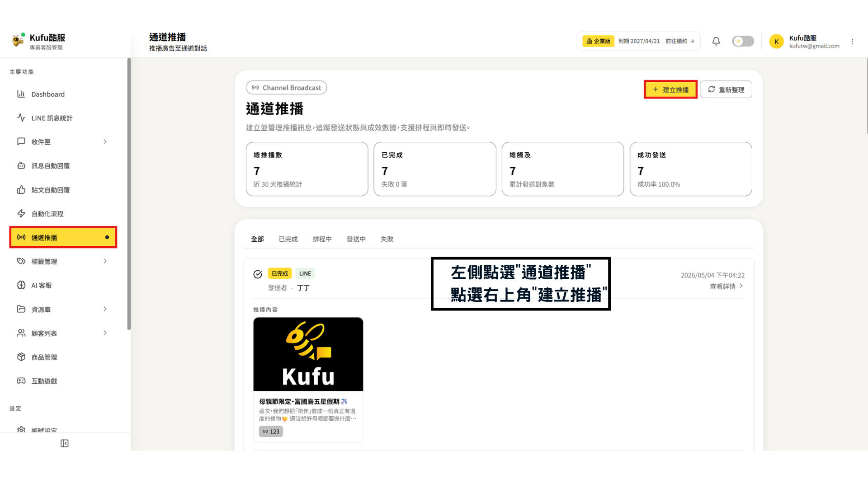Click the 訊息自動回覆 robot icon
This screenshot has width=868, height=488.
click(x=21, y=165)
